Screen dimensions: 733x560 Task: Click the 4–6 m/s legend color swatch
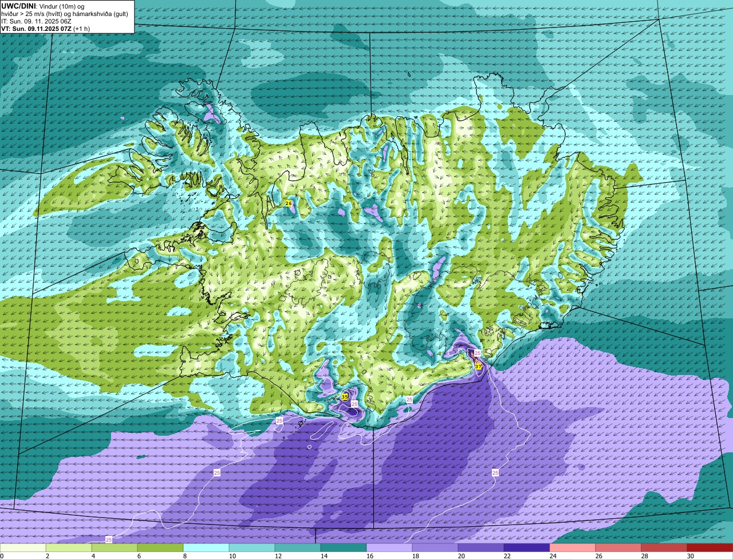click(115, 547)
